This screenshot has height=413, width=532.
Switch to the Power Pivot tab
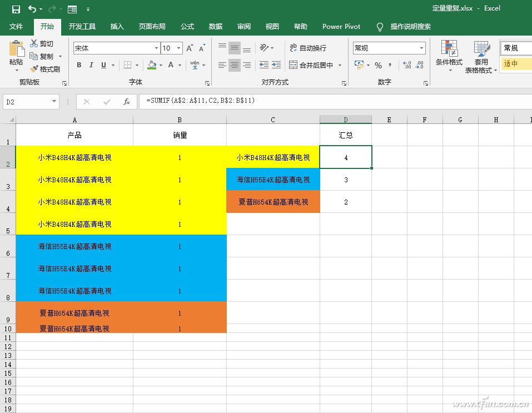pos(341,27)
